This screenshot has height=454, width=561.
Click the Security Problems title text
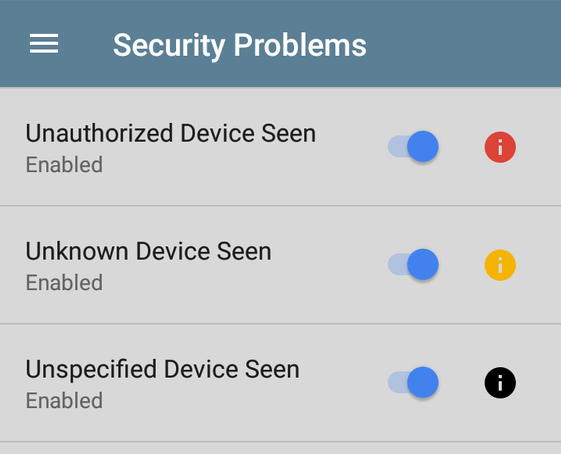pyautogui.click(x=240, y=45)
